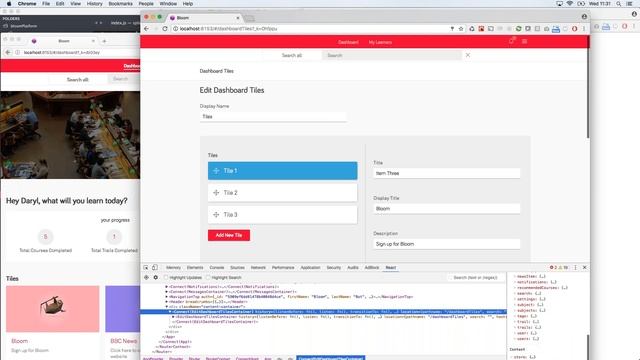Click the React search text field
The image size is (640, 360).
click(x=476, y=278)
